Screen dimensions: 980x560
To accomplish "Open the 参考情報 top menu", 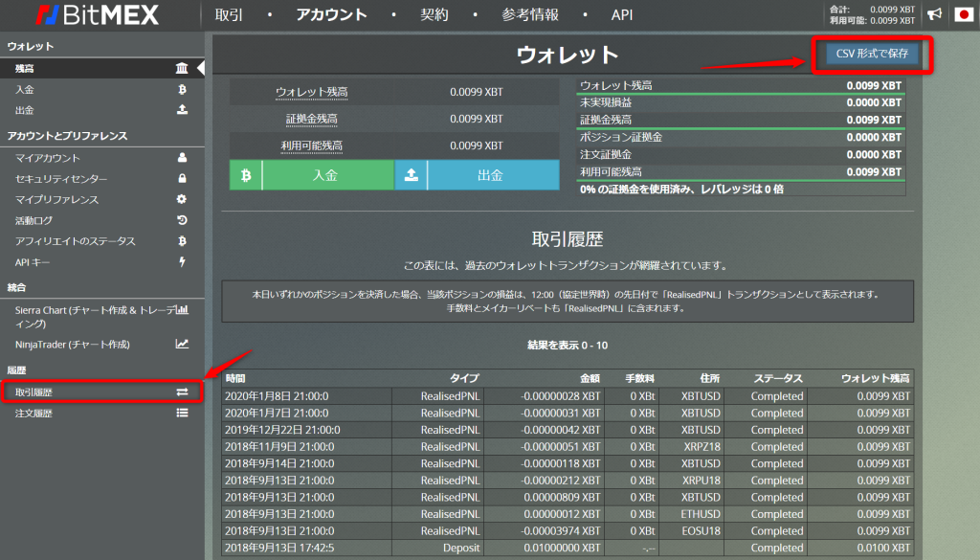I will coord(528,15).
